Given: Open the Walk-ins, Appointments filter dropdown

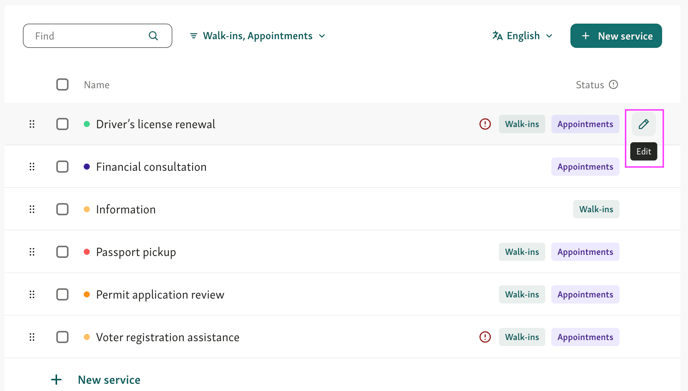Looking at the screenshot, I should tap(258, 36).
